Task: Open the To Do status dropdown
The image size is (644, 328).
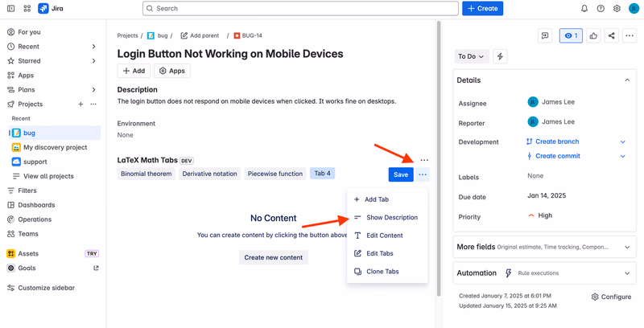Action: pos(472,56)
